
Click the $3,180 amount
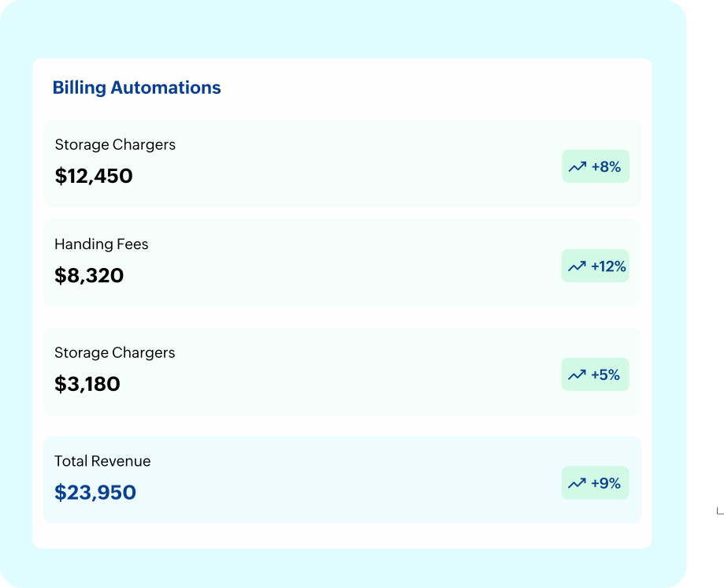[x=87, y=384]
